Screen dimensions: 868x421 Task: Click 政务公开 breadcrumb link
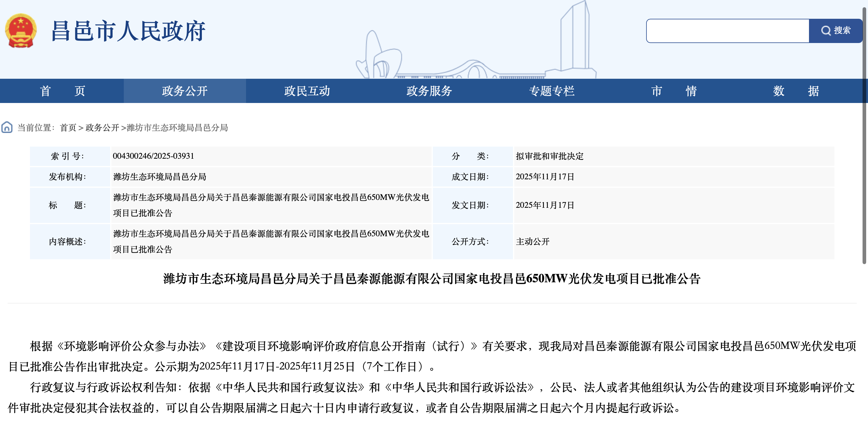coord(102,128)
